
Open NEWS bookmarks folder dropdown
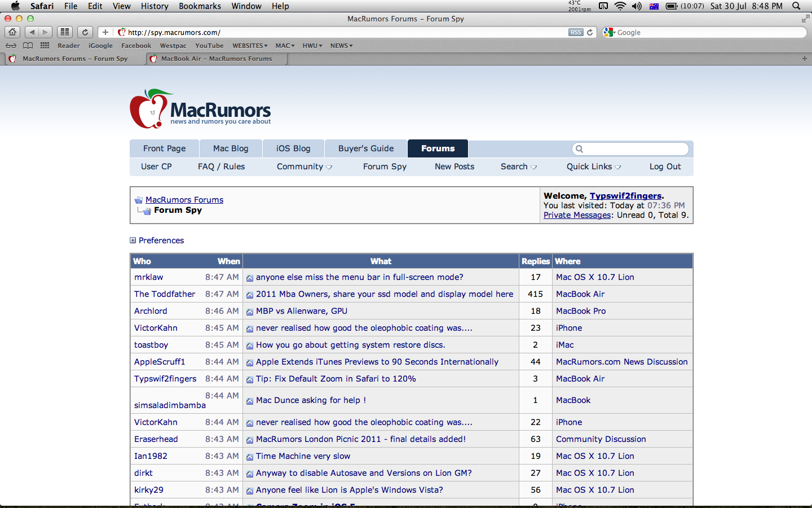click(342, 46)
